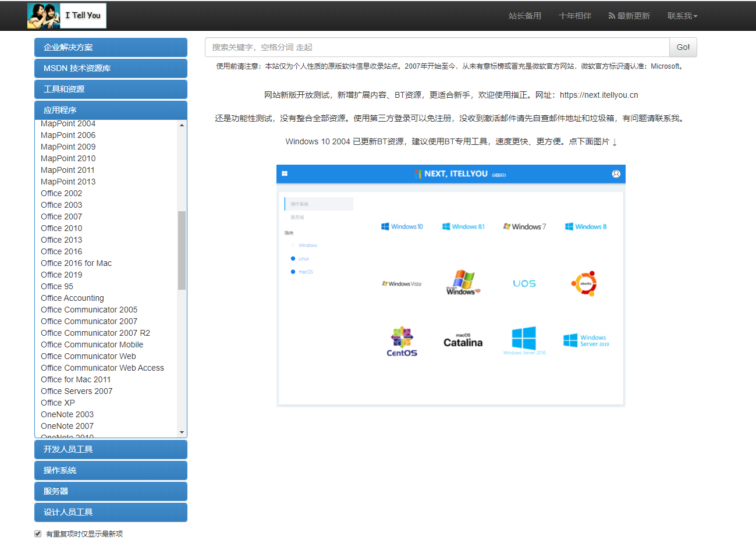756x540 pixels.
Task: Select Office Communicator 2005
Action: coord(89,310)
